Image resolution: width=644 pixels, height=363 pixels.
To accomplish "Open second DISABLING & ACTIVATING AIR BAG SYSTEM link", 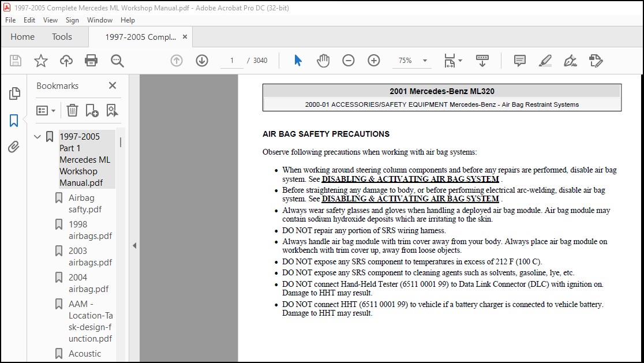I will [x=410, y=199].
